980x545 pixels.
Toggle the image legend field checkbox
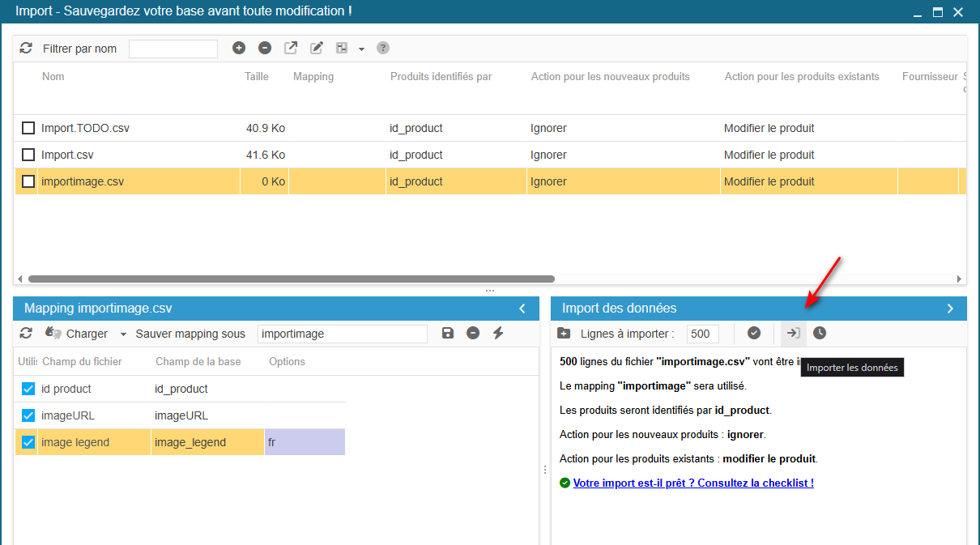(28, 442)
